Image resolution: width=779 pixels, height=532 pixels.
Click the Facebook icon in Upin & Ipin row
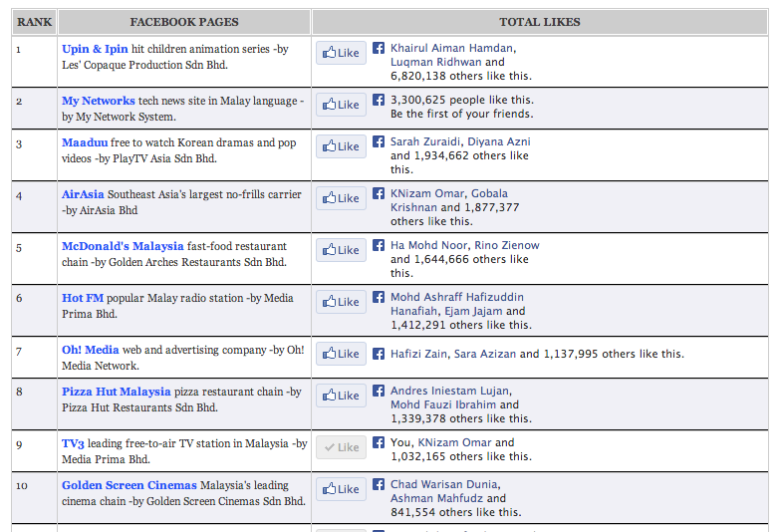(379, 48)
